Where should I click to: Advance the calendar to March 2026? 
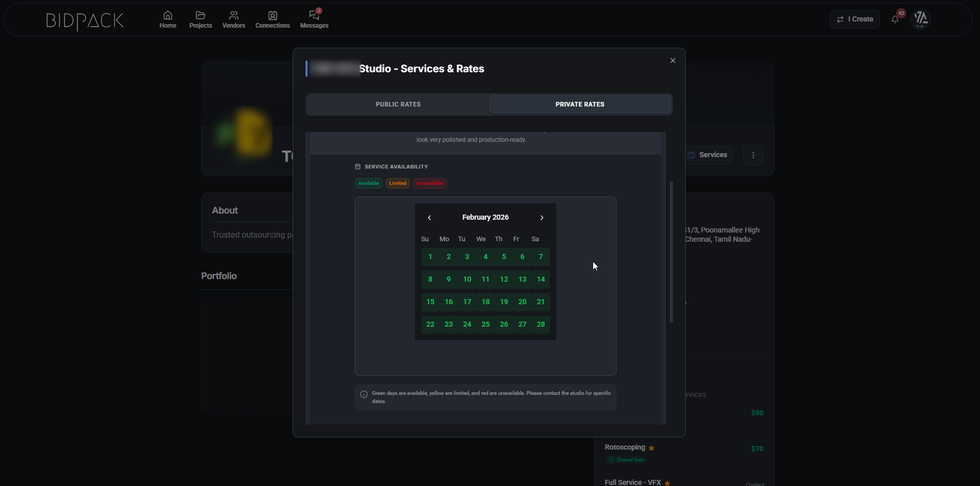click(x=541, y=217)
